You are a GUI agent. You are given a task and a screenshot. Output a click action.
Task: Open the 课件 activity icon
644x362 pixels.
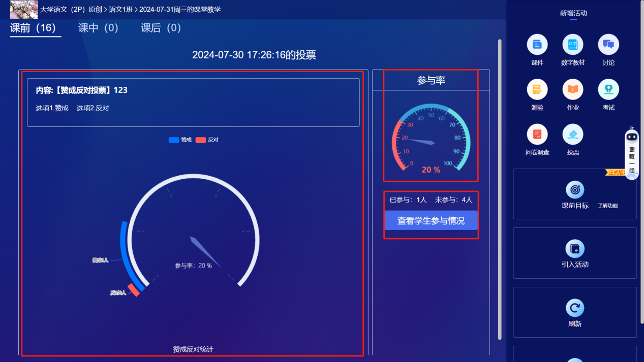pos(537,44)
